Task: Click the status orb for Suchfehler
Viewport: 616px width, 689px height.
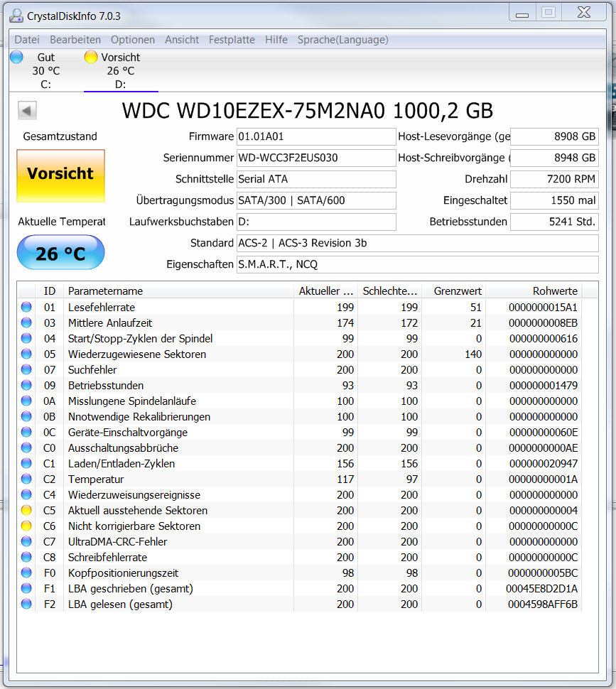Action: point(26,369)
